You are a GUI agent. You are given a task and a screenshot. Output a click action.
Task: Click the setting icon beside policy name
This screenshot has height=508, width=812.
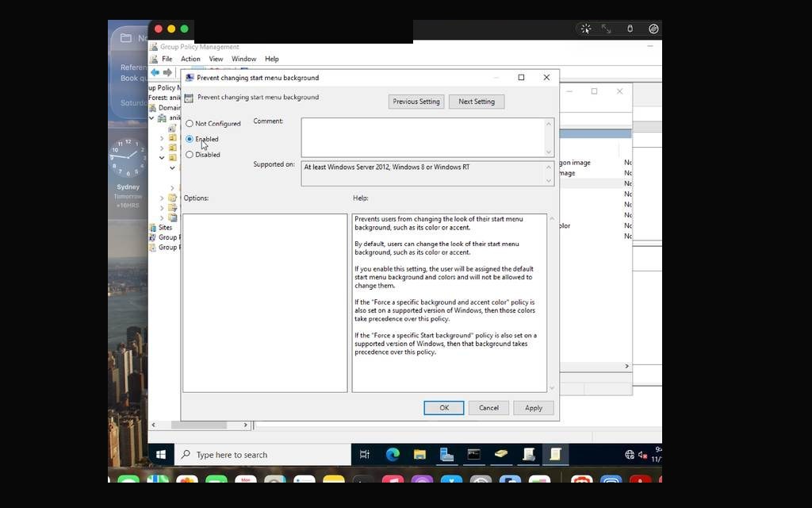point(189,98)
